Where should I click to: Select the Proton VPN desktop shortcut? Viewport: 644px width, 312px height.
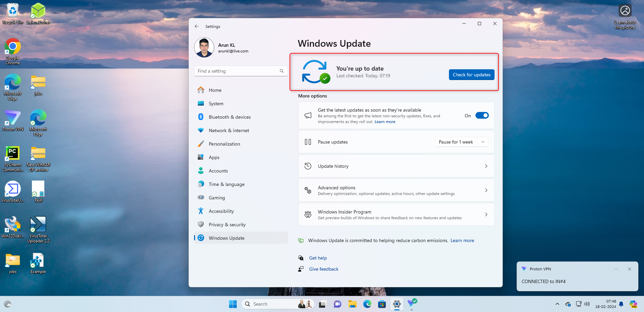click(x=13, y=120)
